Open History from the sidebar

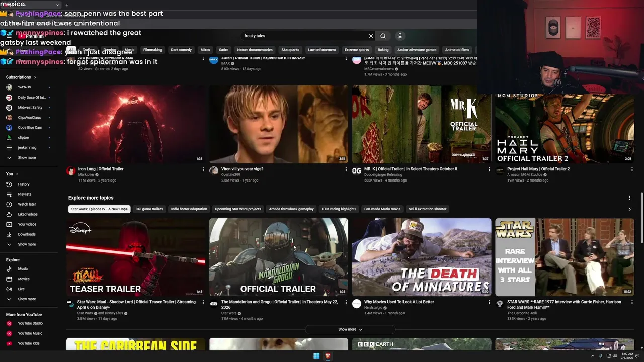(24, 184)
